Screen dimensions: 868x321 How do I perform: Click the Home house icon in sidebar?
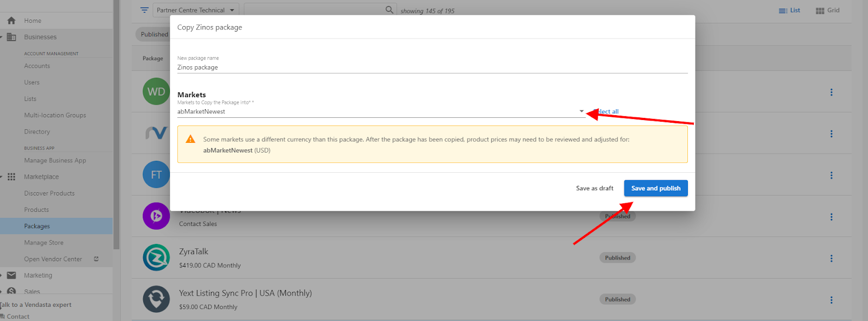(x=11, y=21)
